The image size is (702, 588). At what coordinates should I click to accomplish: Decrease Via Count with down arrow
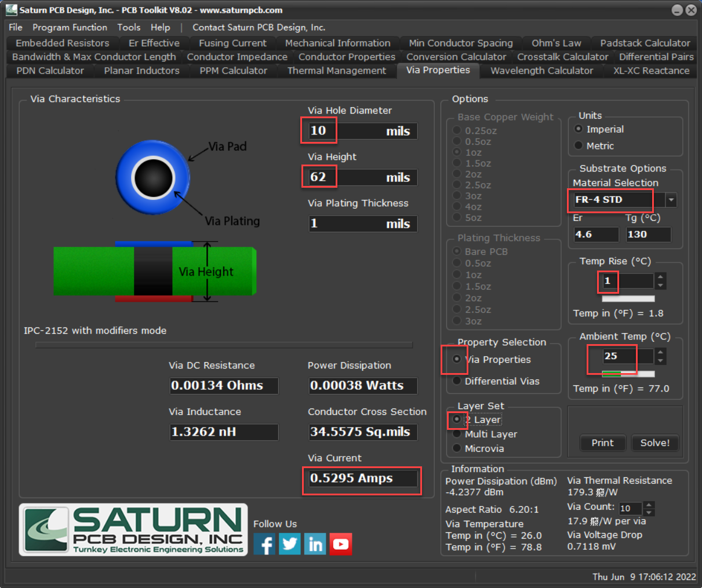[649, 512]
